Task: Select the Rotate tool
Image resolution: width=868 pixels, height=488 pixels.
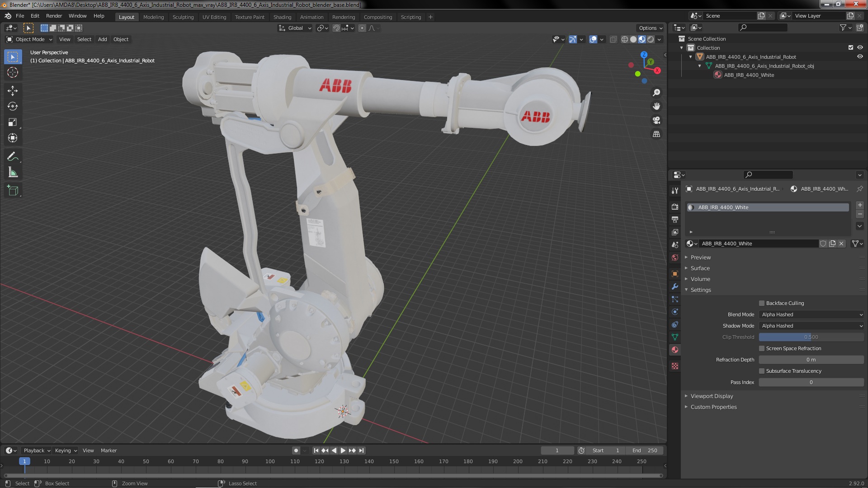Action: [13, 107]
